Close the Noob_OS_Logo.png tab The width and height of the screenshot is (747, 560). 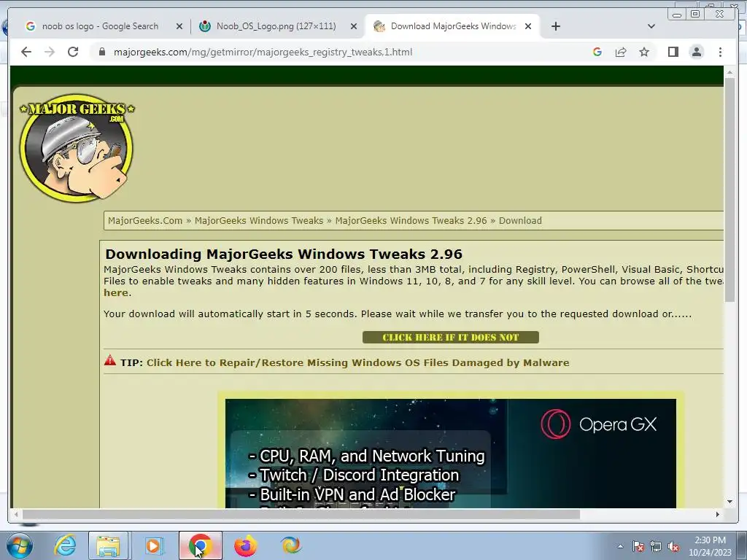coord(354,26)
